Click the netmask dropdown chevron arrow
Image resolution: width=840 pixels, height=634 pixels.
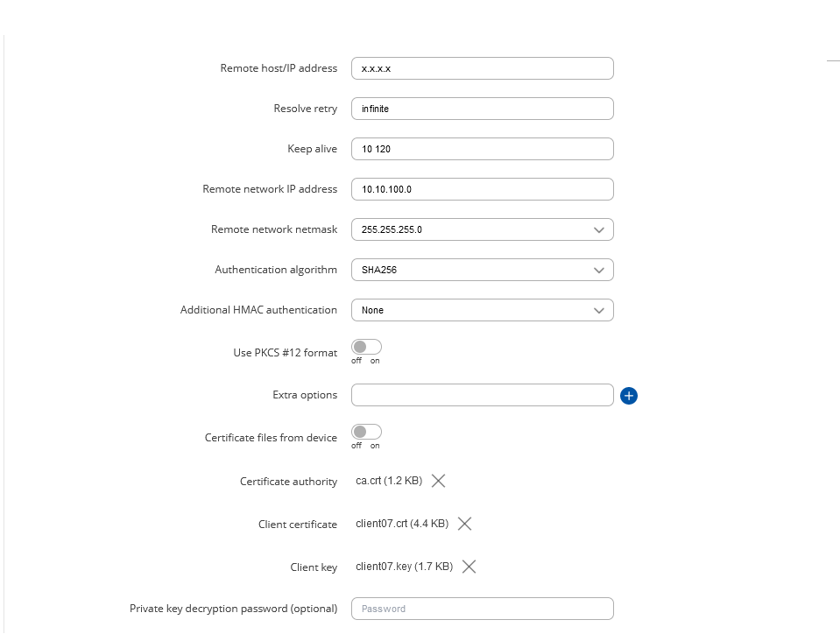point(599,229)
